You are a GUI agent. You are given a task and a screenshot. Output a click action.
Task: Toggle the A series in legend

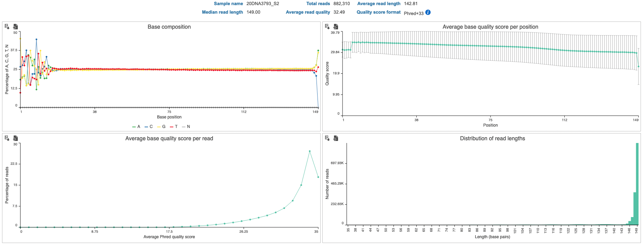[x=136, y=127]
